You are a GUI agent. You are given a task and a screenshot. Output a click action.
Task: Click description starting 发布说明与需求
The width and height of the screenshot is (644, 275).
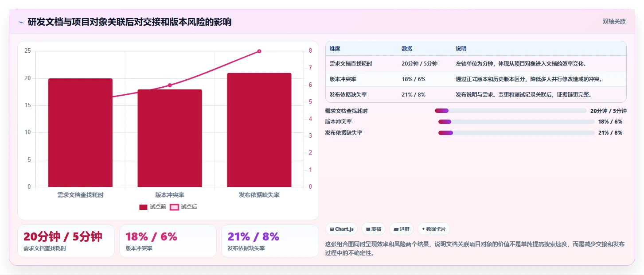[523, 94]
